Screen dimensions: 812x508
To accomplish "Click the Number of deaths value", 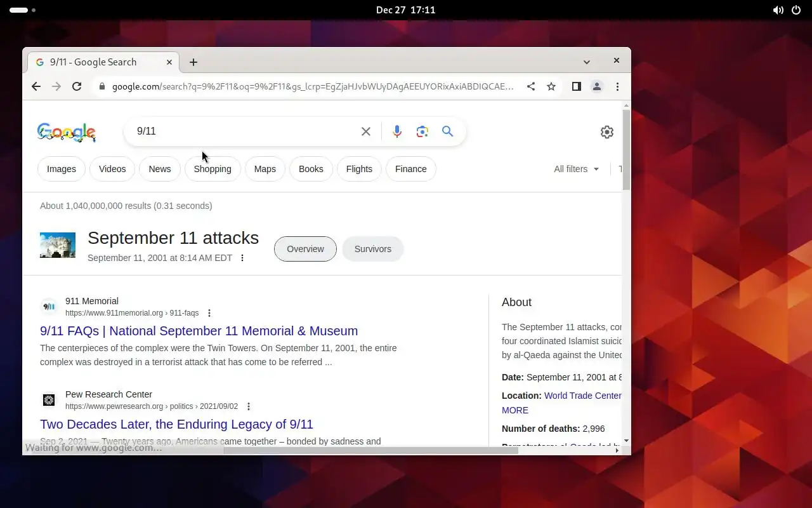I will click(x=594, y=429).
